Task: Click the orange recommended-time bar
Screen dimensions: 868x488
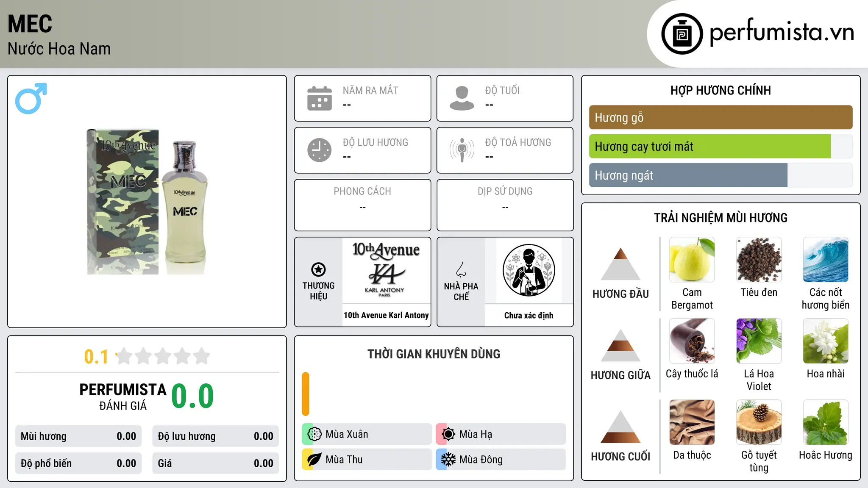Action: click(306, 394)
